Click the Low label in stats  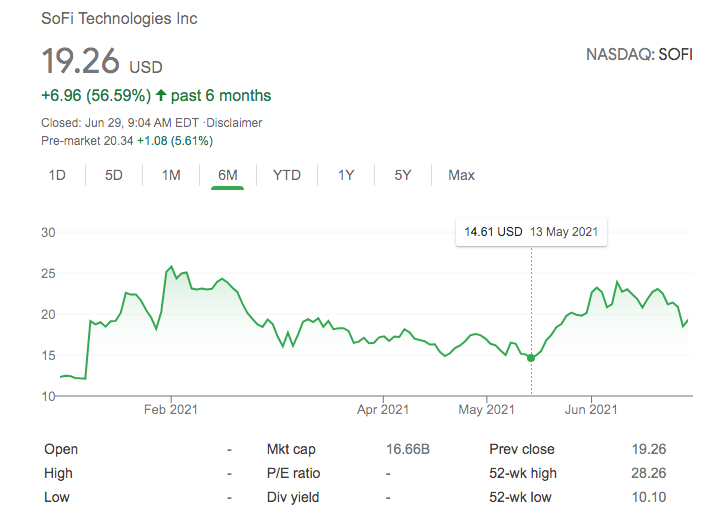click(57, 497)
